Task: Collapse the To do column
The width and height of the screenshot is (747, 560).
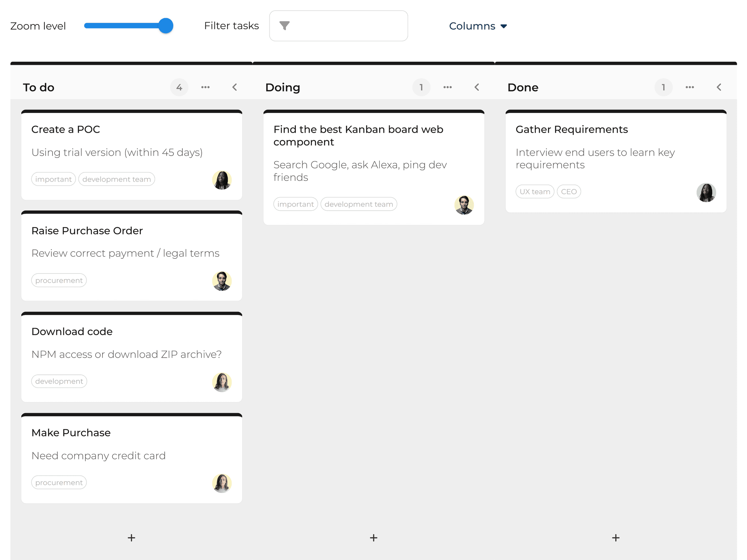Action: coord(235,87)
